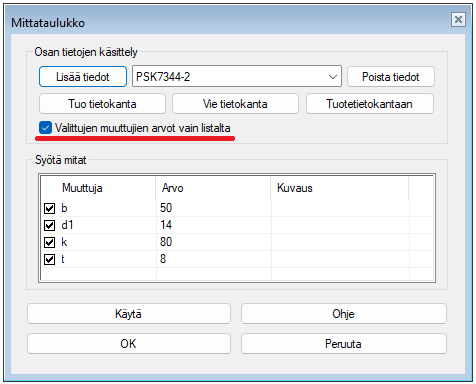Select the value cell 50
The height and width of the screenshot is (384, 476).
[213, 208]
